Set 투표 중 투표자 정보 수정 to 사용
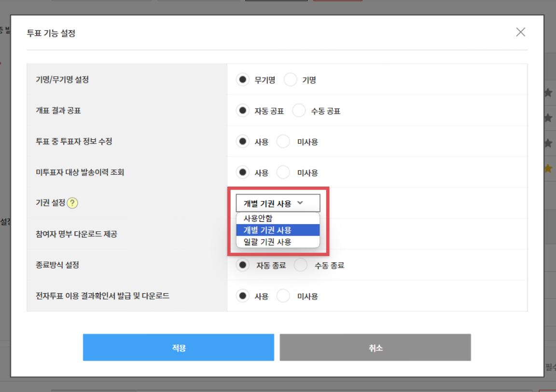Image resolution: width=556 pixels, height=392 pixels. tap(243, 142)
